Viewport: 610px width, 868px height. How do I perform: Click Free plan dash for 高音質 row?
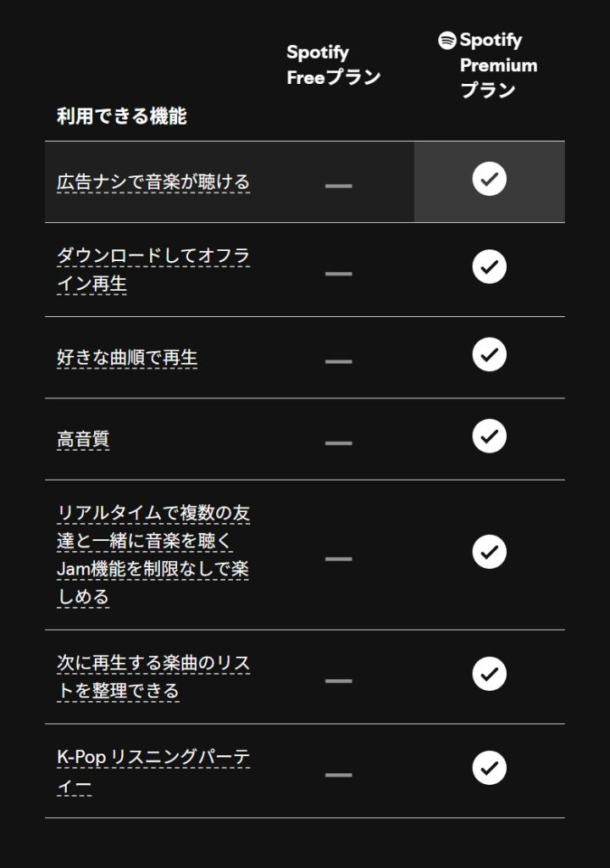point(339,443)
